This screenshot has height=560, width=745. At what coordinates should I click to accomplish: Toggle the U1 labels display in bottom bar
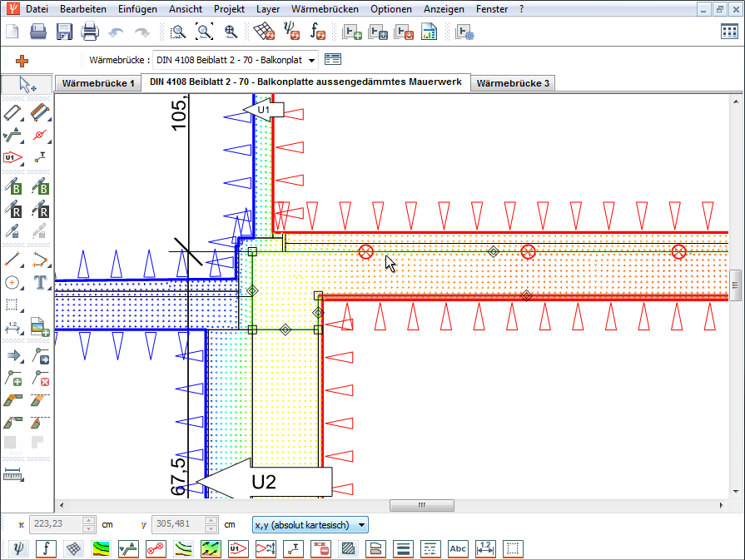238,548
